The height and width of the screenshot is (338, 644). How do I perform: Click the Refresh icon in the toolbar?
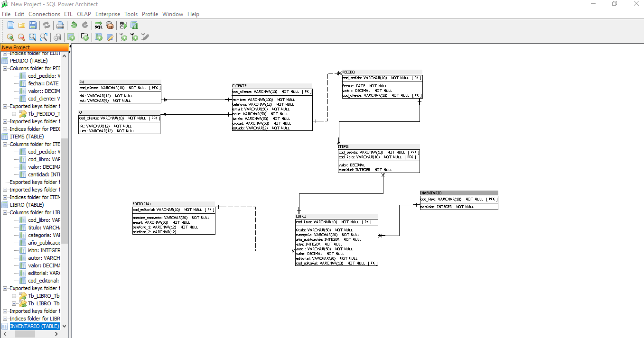click(47, 26)
